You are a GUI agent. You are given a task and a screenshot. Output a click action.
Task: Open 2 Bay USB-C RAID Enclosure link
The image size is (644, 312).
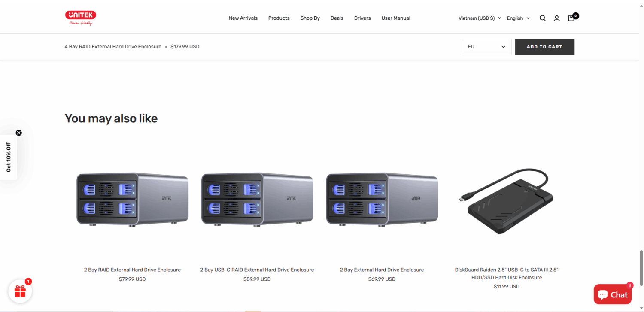tap(257, 270)
